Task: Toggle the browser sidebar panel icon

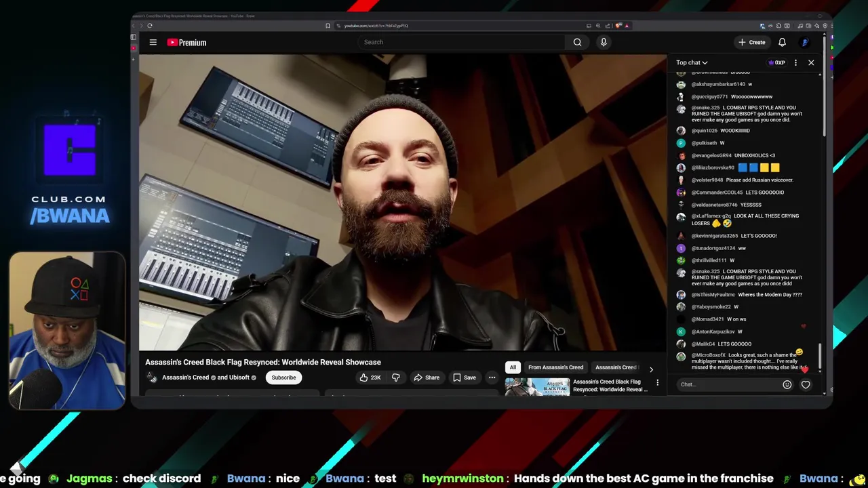Action: tap(134, 37)
